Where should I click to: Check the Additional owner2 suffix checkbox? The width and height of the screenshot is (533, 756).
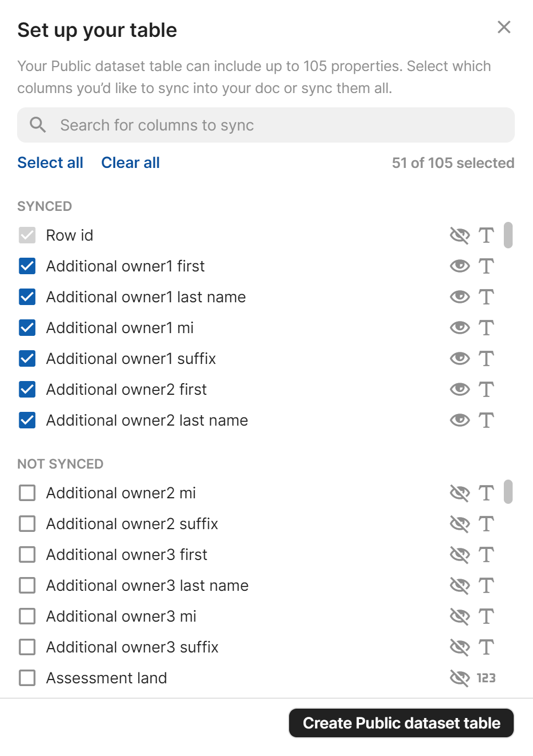[27, 524]
